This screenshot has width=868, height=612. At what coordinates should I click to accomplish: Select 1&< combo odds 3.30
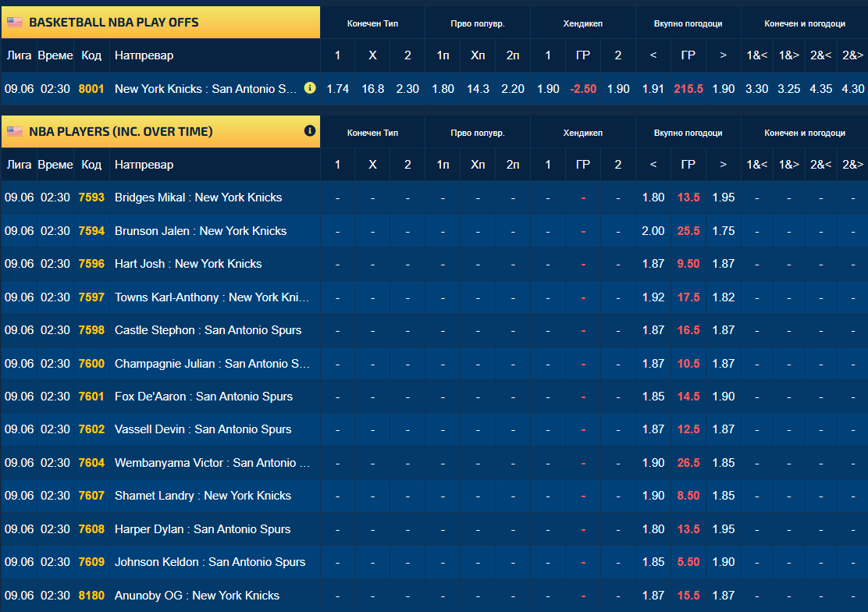point(756,89)
